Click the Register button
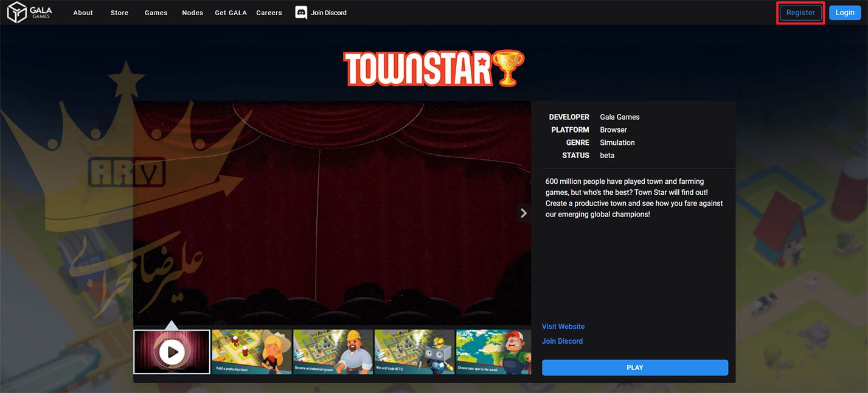The height and width of the screenshot is (393, 868). (800, 13)
